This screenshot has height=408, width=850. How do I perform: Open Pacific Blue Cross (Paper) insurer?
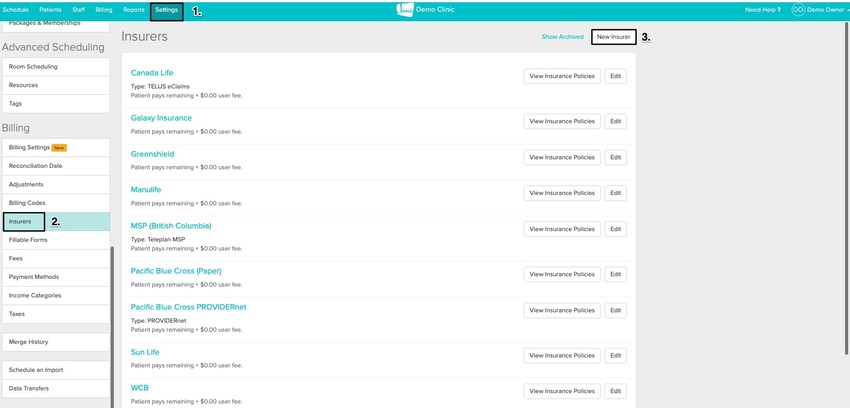pyautogui.click(x=176, y=271)
